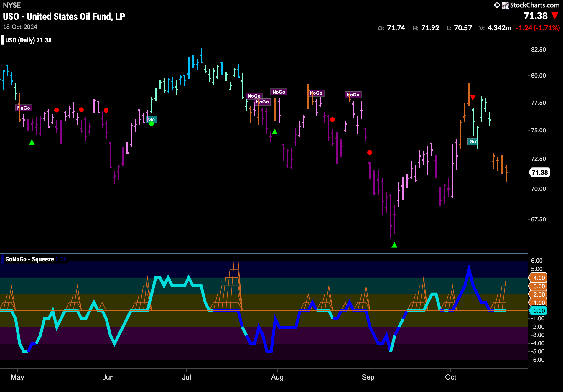Click the Go flag in October
Image resolution: width=563 pixels, height=392 pixels.
pyautogui.click(x=473, y=141)
